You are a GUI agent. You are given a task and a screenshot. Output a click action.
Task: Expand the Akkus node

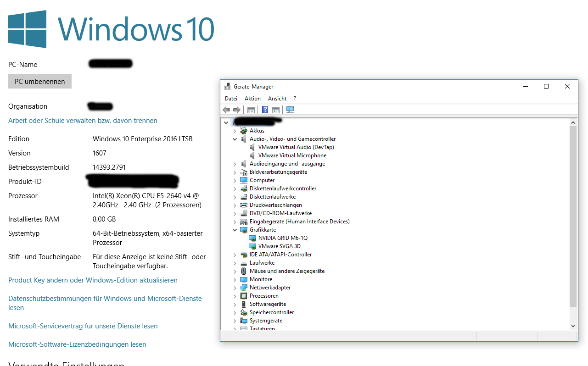(x=235, y=131)
